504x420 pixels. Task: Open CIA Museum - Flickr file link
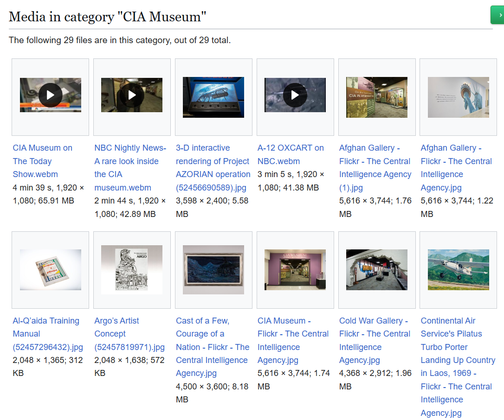[x=293, y=340]
